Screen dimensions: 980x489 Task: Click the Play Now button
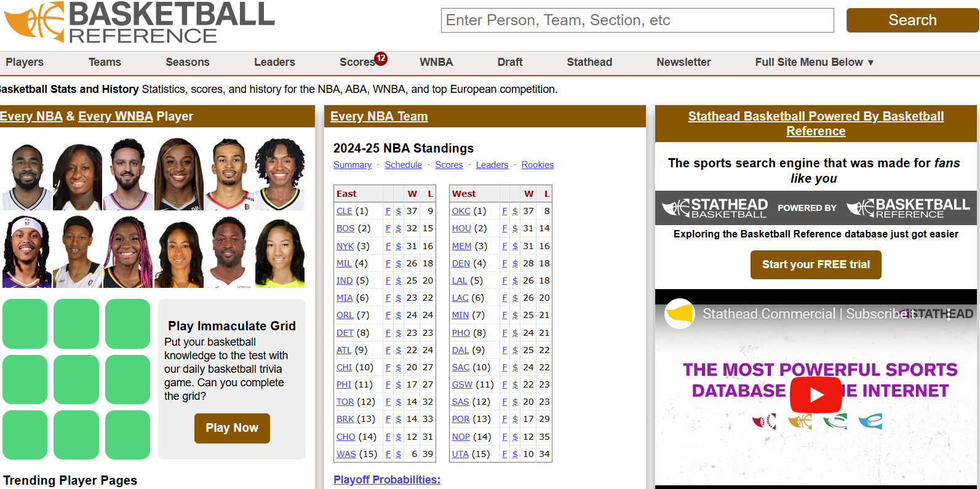tap(232, 428)
